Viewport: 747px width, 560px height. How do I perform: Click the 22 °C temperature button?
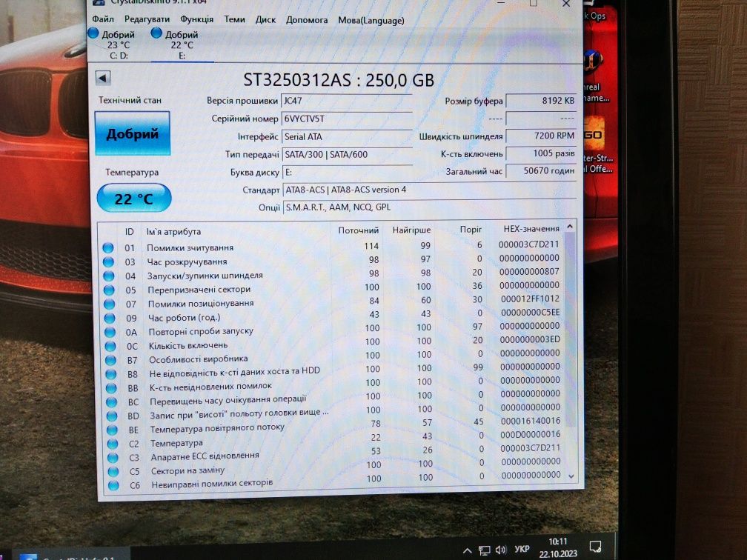(x=134, y=198)
